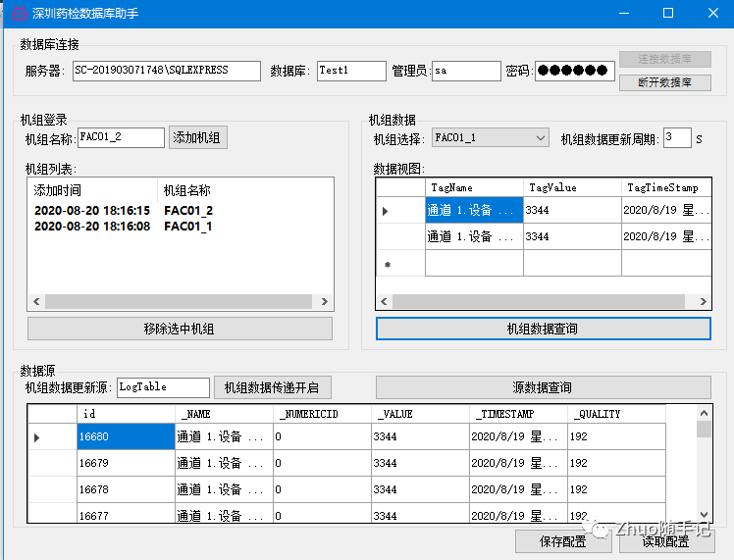
Task: Click the _NAME column header
Action: point(225,414)
